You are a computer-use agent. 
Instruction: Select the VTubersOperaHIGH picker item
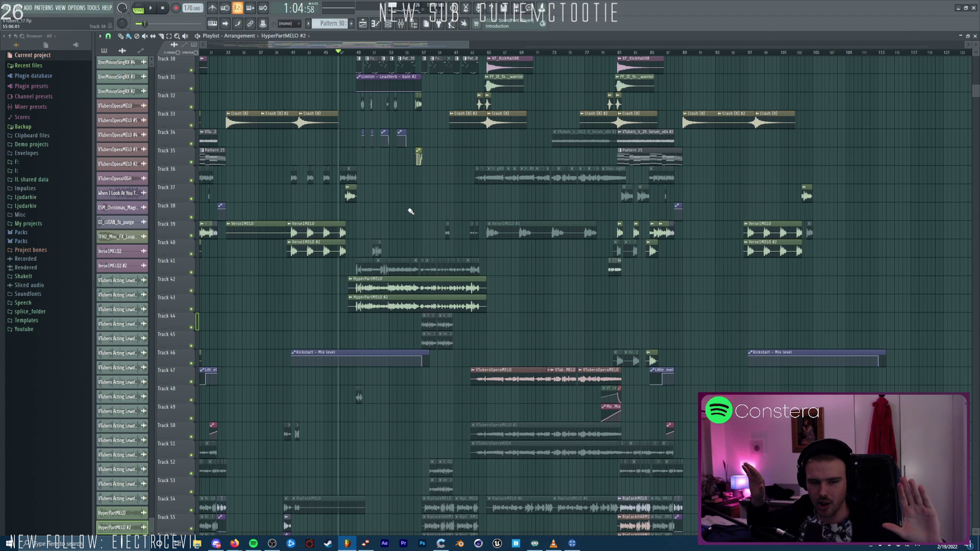click(x=122, y=178)
